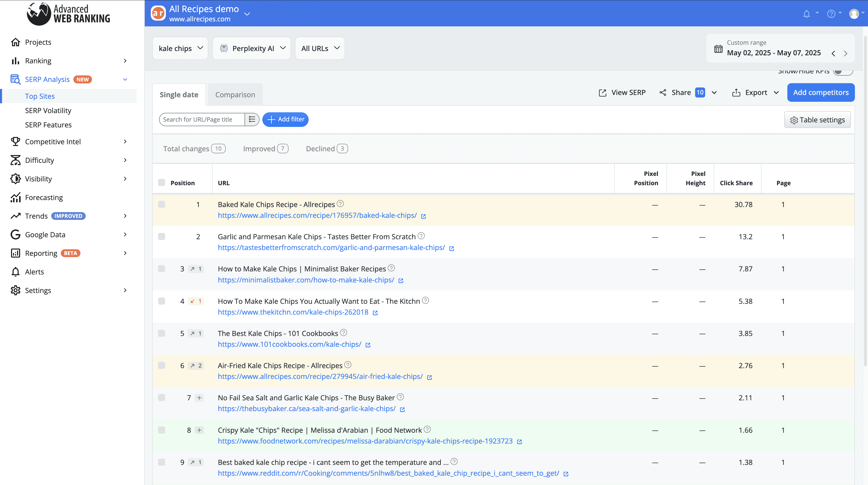Screen dimensions: 868x485
Task: Expand the Share options chevron
Action: click(714, 93)
